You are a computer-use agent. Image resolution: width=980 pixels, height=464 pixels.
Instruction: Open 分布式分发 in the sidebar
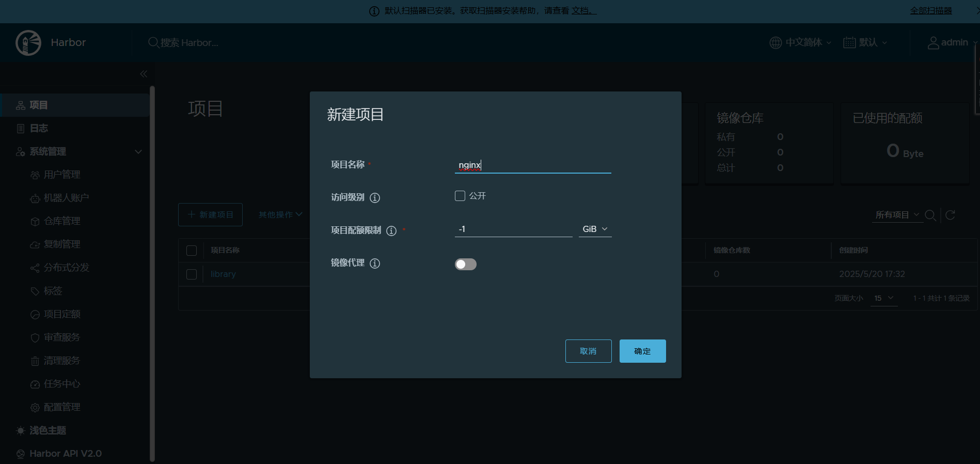point(66,268)
